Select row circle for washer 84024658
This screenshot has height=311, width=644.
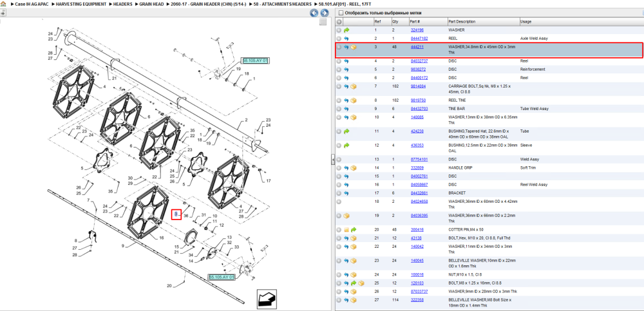point(339,202)
